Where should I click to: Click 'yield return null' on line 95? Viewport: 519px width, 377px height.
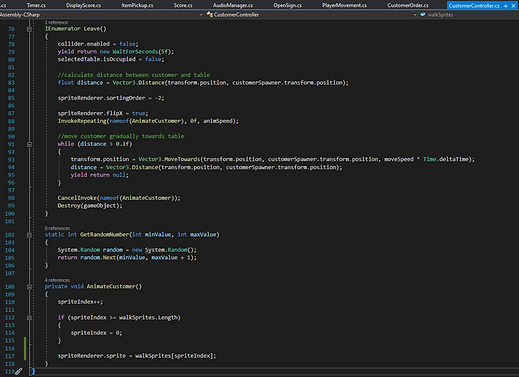click(98, 175)
